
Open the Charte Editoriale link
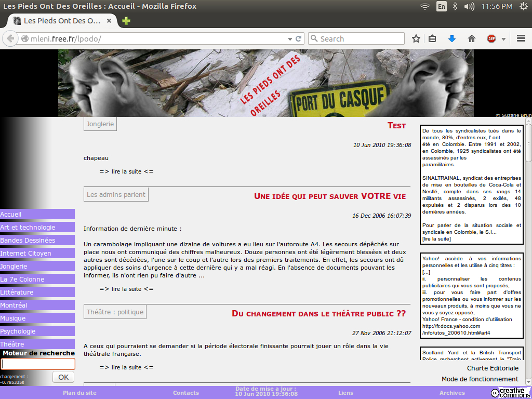coord(493,368)
